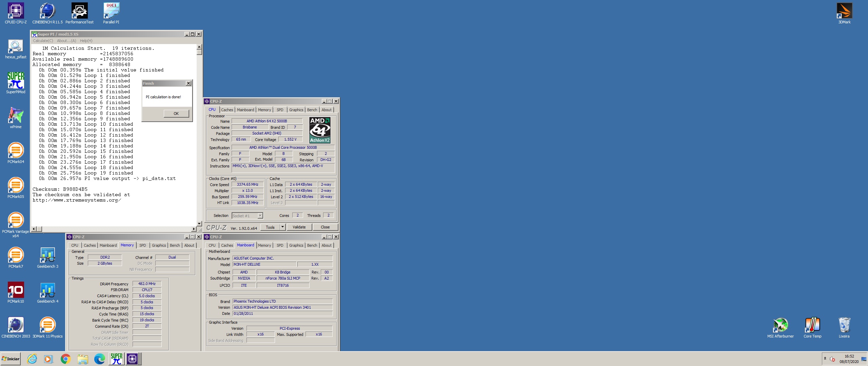868x366 pixels.
Task: Launch the MSI Afterburner desktop shortcut
Action: [x=781, y=327]
